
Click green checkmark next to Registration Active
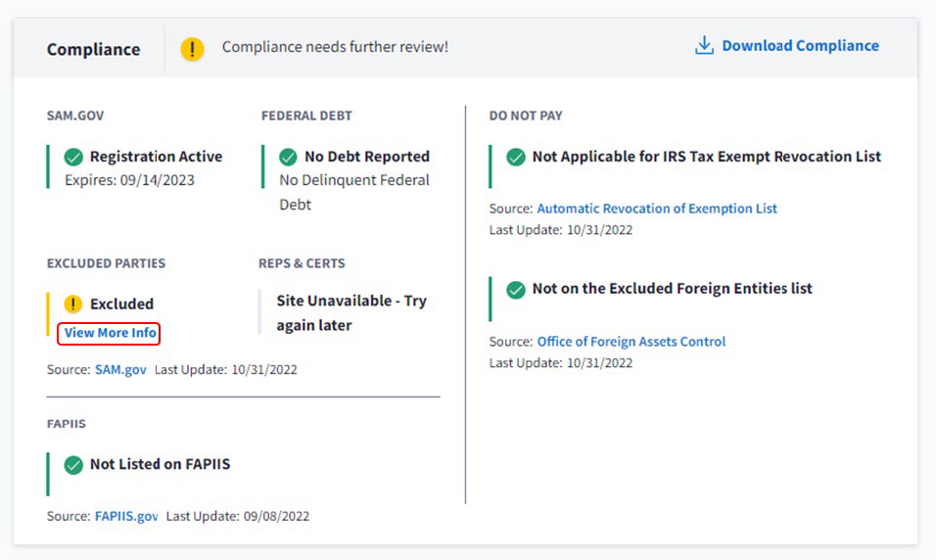(x=73, y=157)
